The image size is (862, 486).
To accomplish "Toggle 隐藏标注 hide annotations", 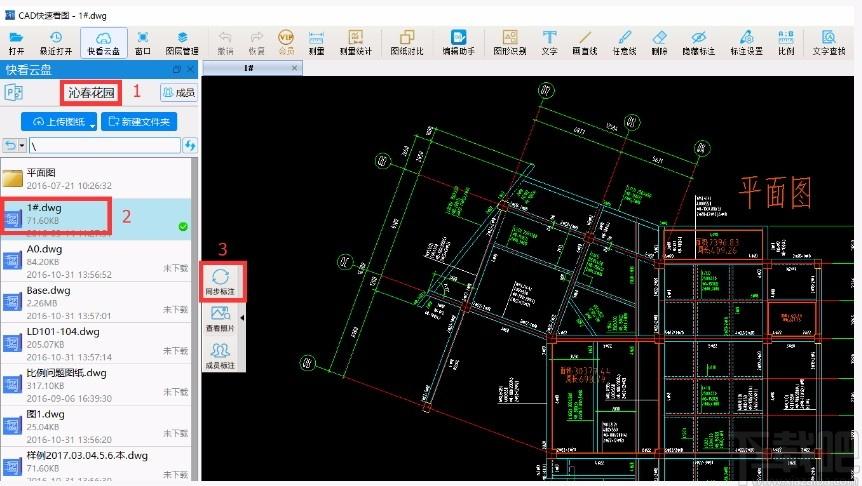I will (698, 42).
